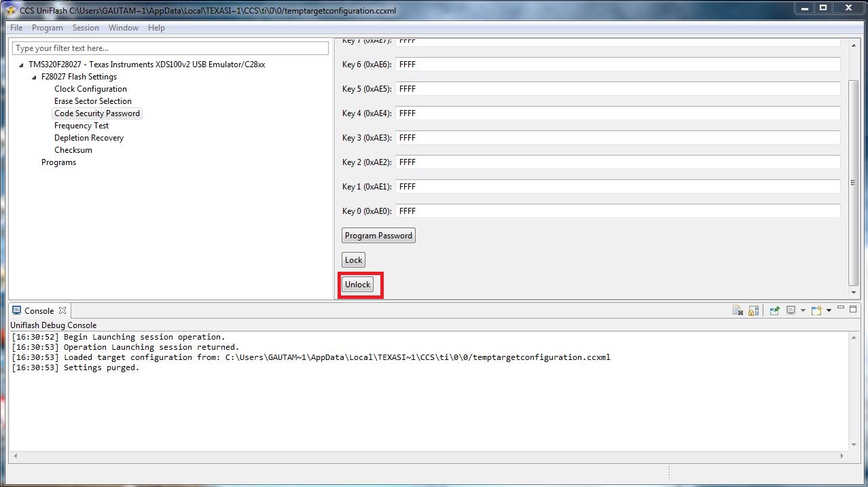Open the Program menu
Image resolution: width=868 pixels, height=487 pixels.
pyautogui.click(x=47, y=28)
